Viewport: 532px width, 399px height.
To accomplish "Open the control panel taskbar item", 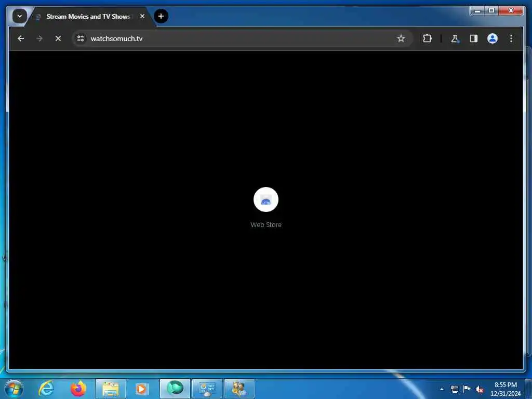I will pos(207,389).
